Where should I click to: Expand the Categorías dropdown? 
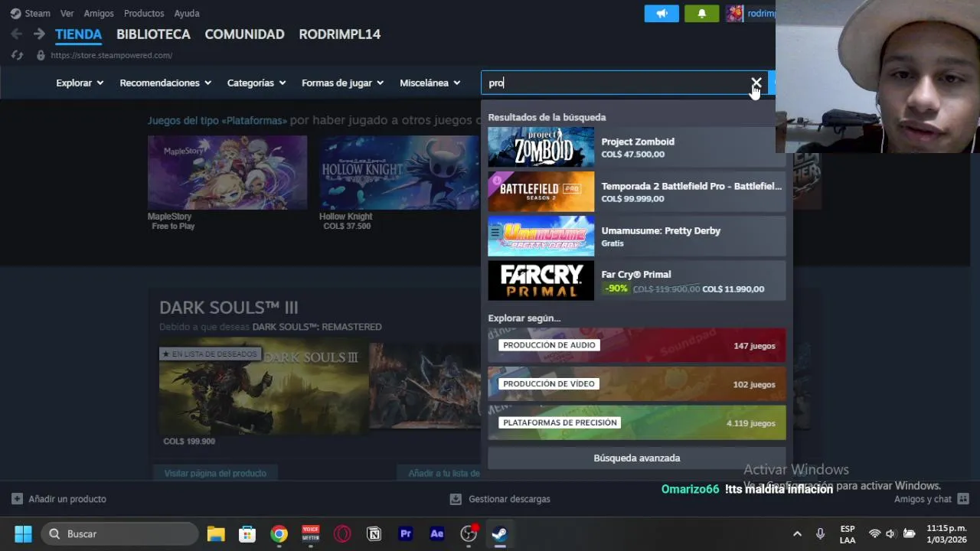pyautogui.click(x=256, y=83)
